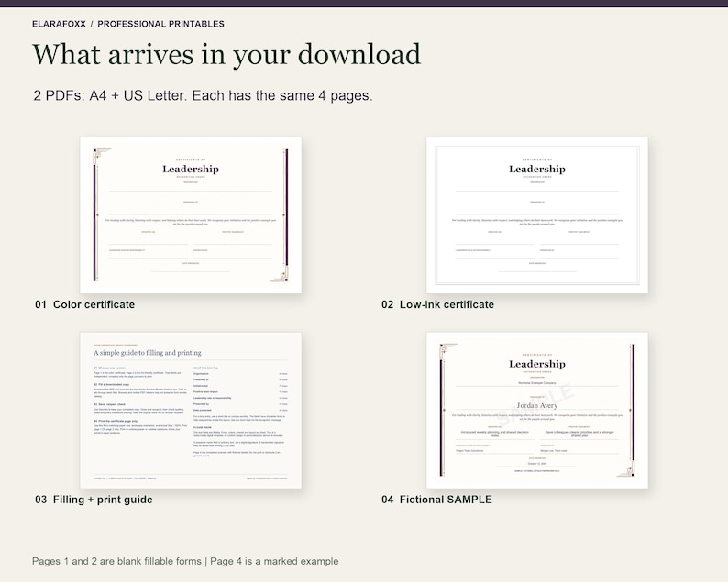
Task: Click the line about 2 PDFs A4 + US Letter
Action: point(203,95)
